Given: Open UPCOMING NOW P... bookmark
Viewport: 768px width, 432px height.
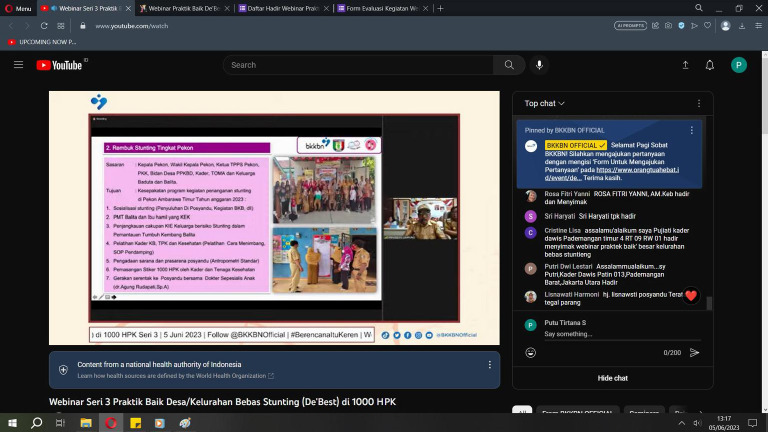Looking at the screenshot, I should [42, 42].
